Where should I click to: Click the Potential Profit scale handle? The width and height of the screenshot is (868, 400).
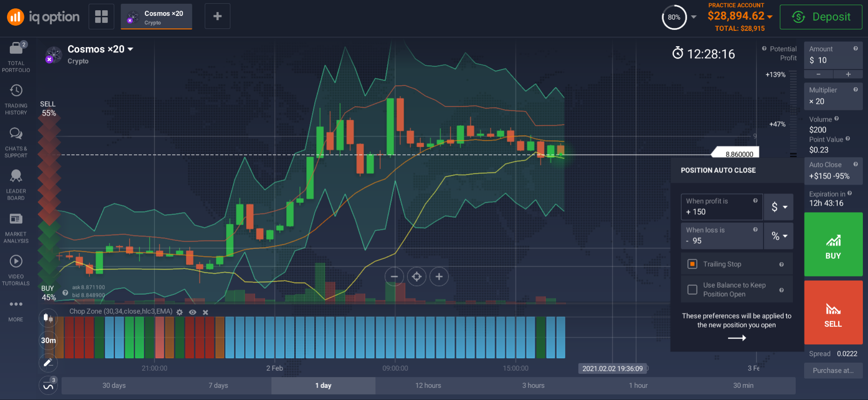(793, 155)
